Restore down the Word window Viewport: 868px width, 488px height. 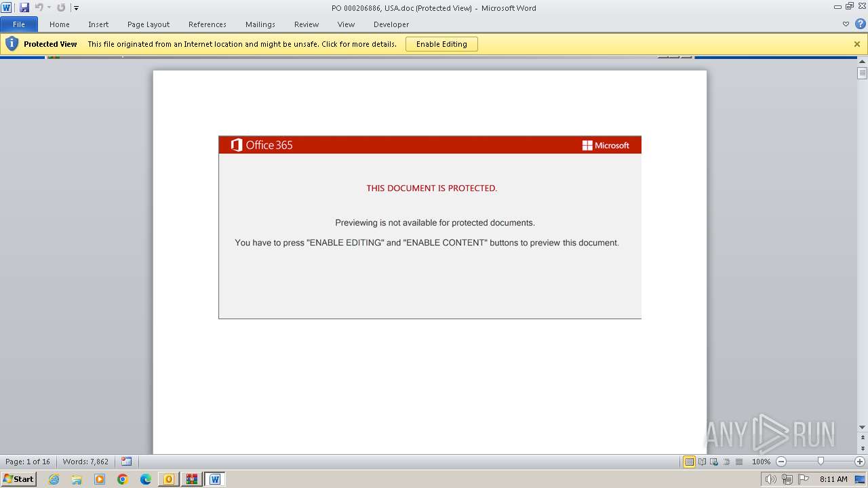tap(850, 6)
